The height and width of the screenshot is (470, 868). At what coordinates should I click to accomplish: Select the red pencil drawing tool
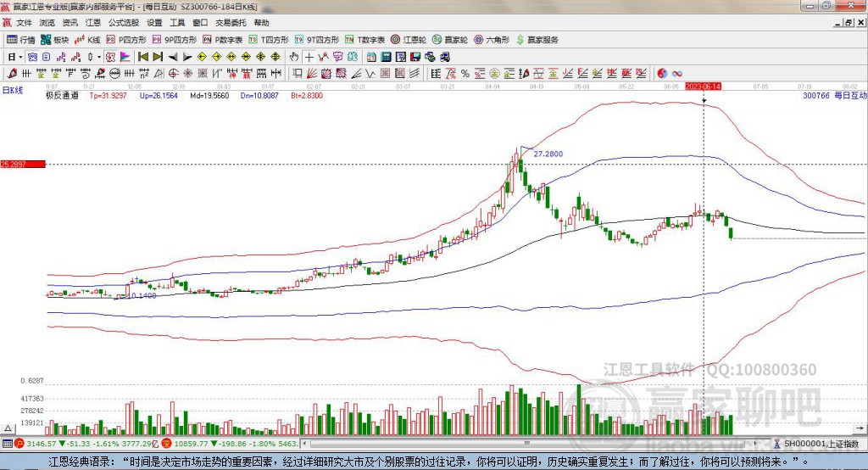pyautogui.click(x=12, y=73)
